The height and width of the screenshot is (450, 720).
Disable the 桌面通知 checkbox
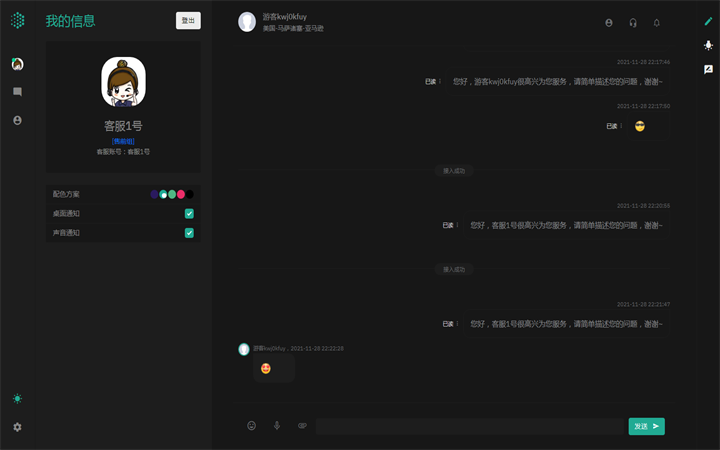tap(189, 213)
